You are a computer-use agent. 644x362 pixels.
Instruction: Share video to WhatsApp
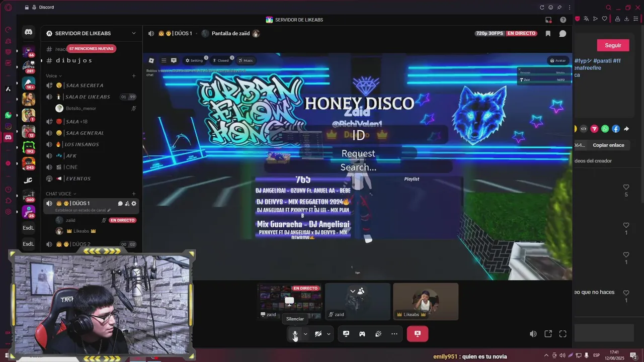[x=605, y=129]
